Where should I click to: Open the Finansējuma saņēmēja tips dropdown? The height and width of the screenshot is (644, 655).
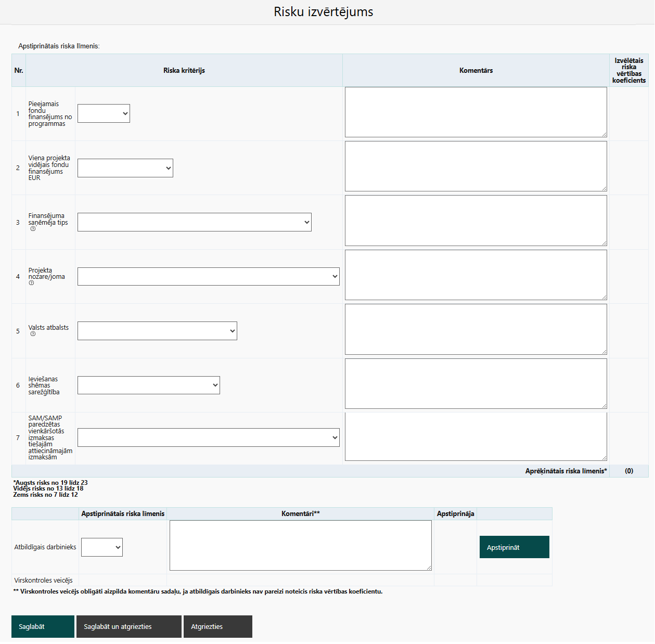click(194, 222)
